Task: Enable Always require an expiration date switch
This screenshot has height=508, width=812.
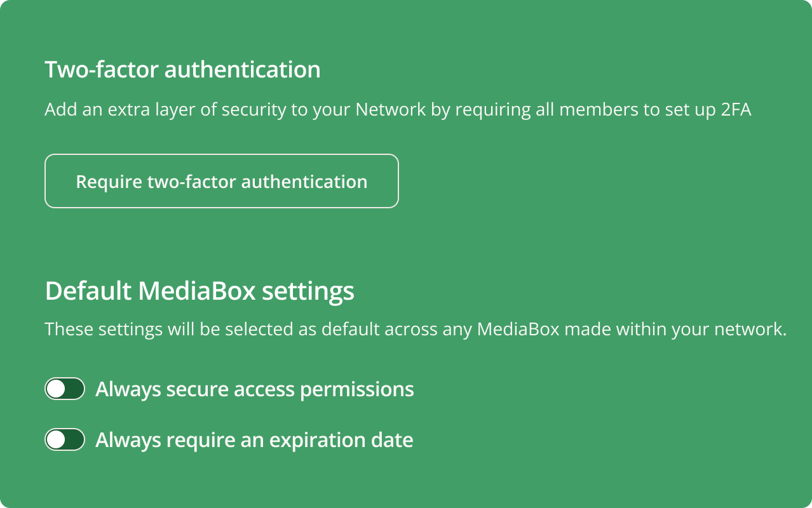Action: click(65, 439)
